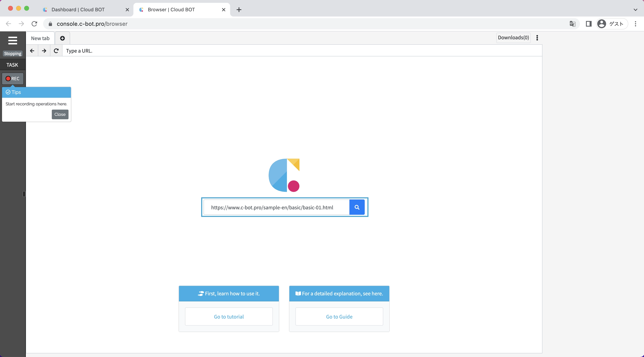644x357 pixels.
Task: Go back in the virtual browser
Action: 32,51
